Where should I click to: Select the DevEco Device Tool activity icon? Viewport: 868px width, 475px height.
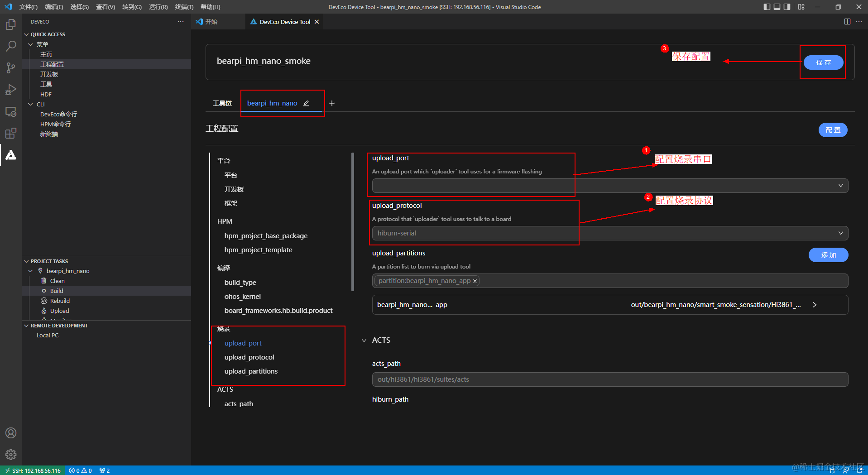(x=11, y=155)
